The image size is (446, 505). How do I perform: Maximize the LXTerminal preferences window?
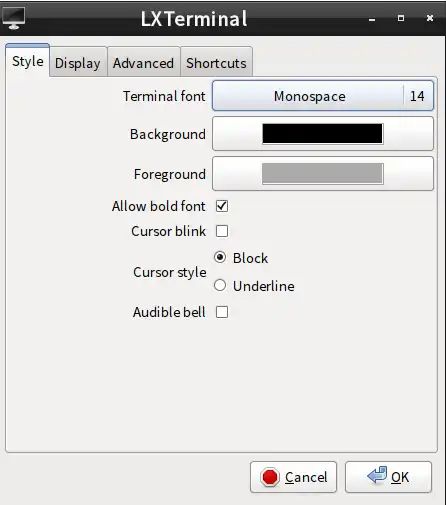click(x=401, y=18)
